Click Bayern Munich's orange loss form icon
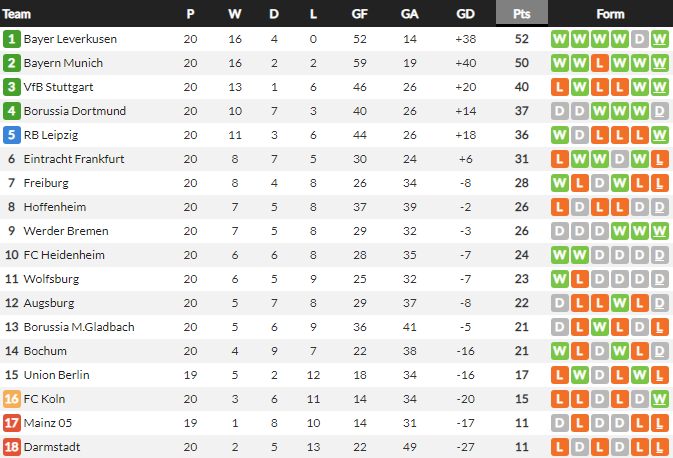The image size is (673, 458). (x=600, y=63)
